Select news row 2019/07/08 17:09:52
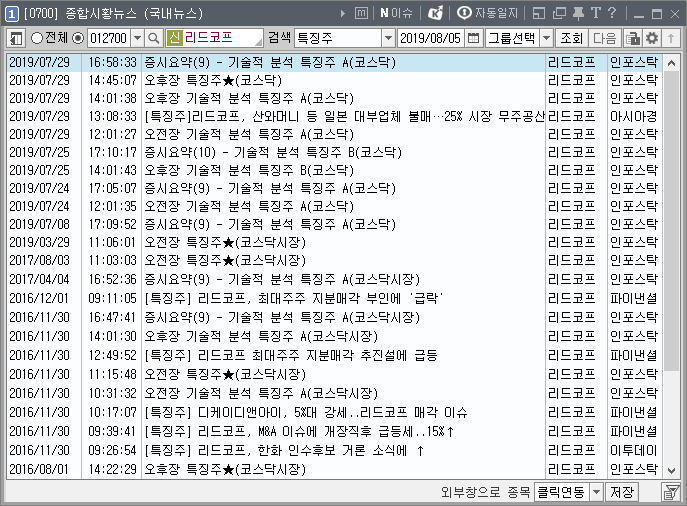Image resolution: width=687 pixels, height=506 pixels. point(335,224)
